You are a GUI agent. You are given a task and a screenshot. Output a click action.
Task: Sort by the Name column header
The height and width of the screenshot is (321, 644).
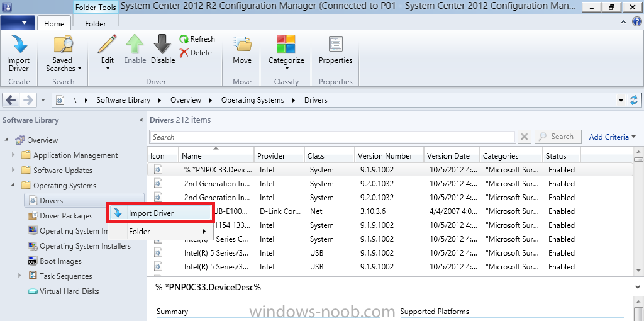coord(216,155)
